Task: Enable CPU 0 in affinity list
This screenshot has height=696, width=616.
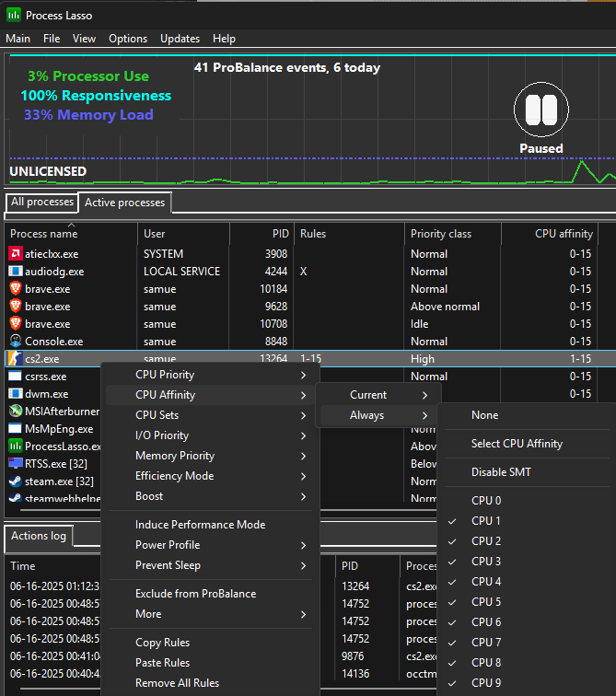Action: [528, 500]
